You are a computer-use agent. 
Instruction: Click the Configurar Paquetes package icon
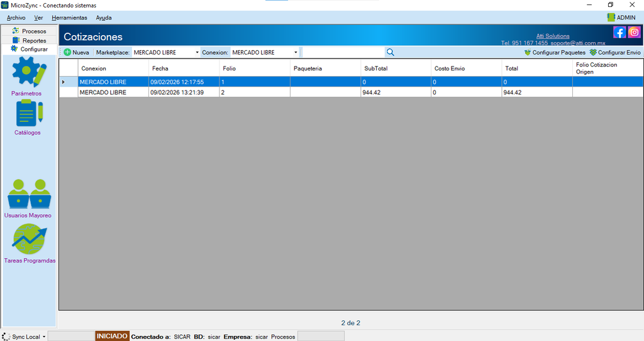tap(528, 52)
